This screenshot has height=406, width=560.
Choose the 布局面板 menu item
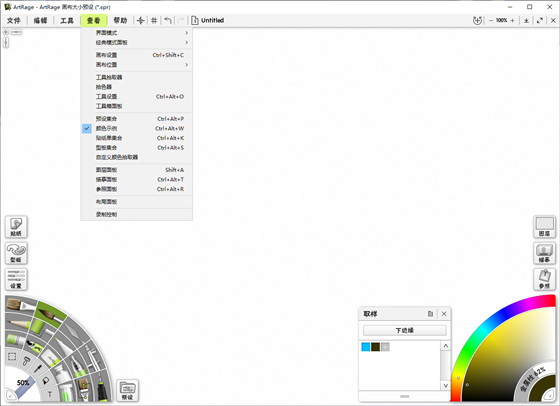137,202
